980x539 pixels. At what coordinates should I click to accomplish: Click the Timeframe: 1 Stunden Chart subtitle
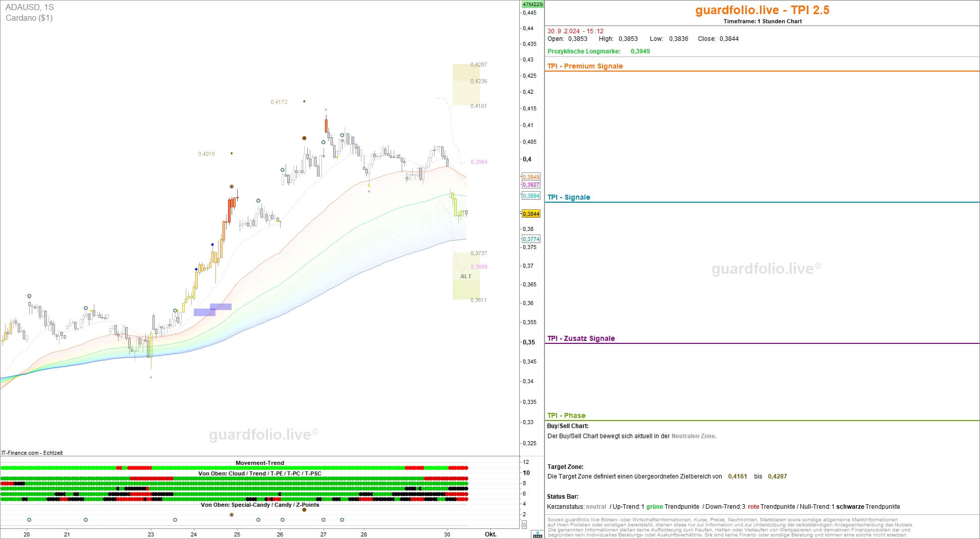[x=763, y=21]
